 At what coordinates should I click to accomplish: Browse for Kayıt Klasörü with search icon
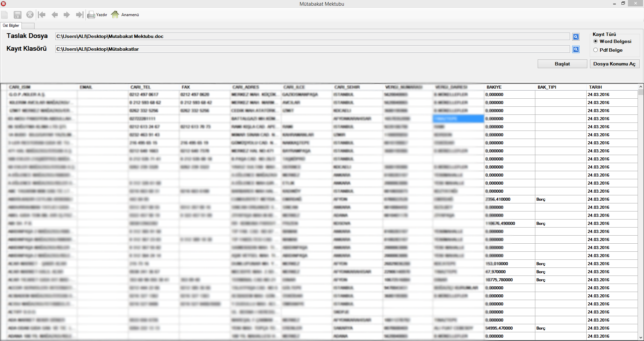click(576, 49)
